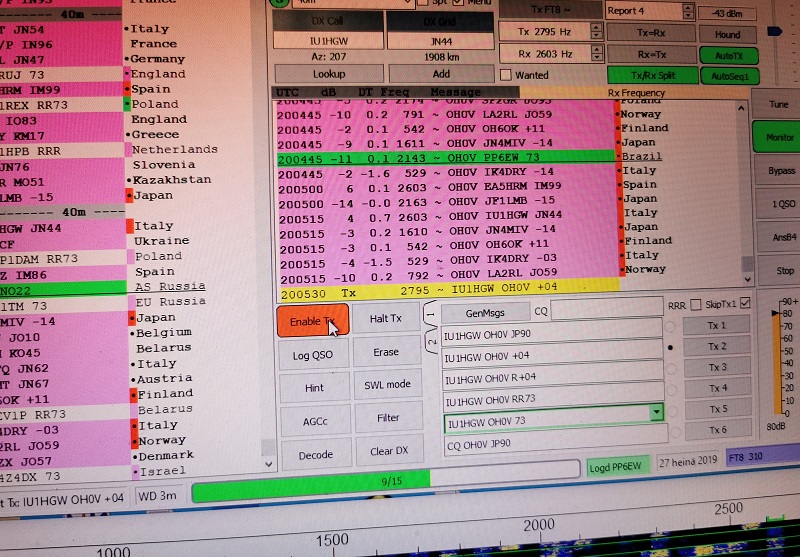The image size is (800, 557).
Task: Click the Tx 1 button
Action: [716, 325]
